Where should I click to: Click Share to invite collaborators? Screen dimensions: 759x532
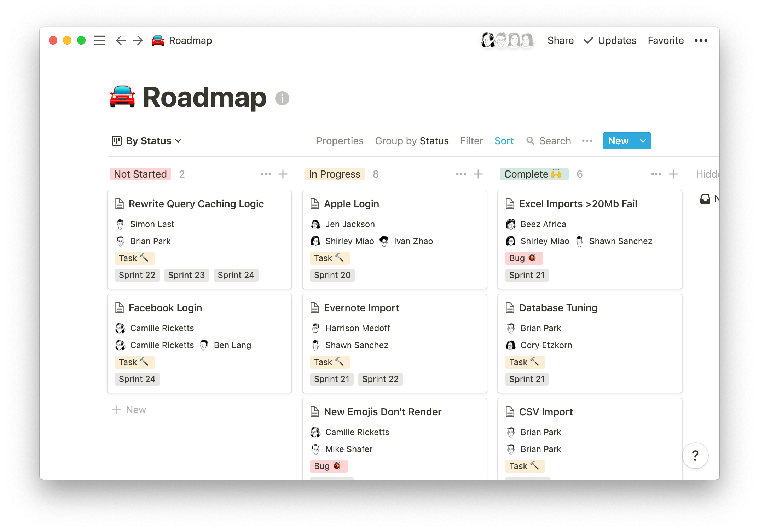coord(561,40)
